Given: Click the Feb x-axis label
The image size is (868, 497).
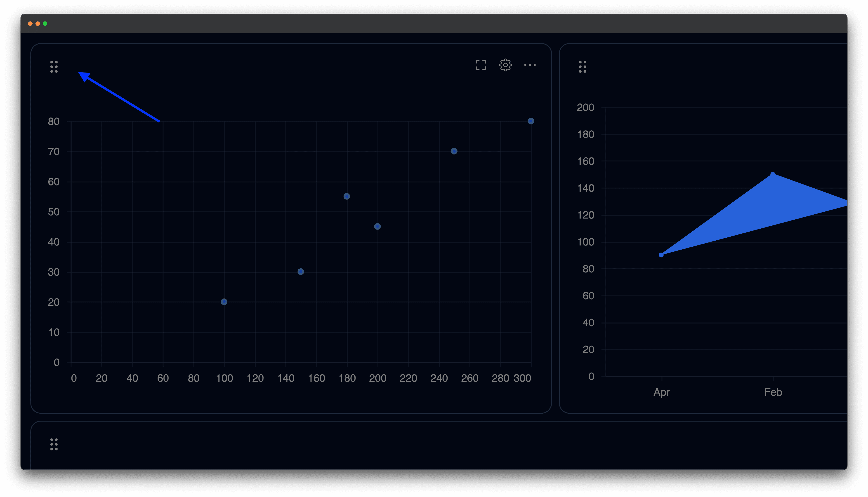Looking at the screenshot, I should click(x=773, y=392).
